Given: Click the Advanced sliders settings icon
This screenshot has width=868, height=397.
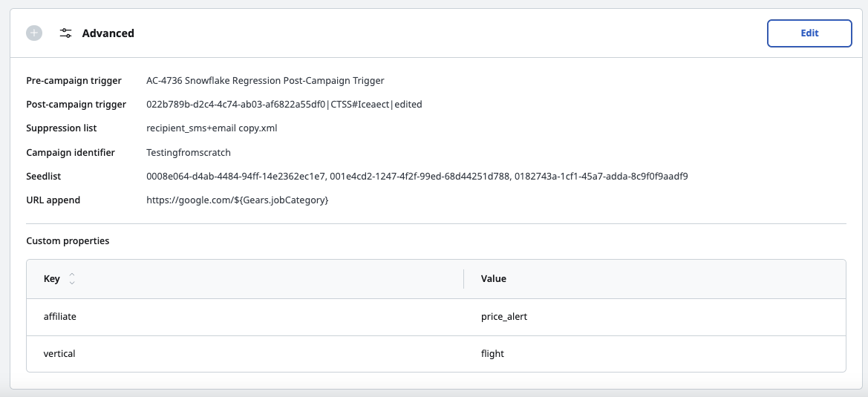Looking at the screenshot, I should pyautogui.click(x=66, y=33).
